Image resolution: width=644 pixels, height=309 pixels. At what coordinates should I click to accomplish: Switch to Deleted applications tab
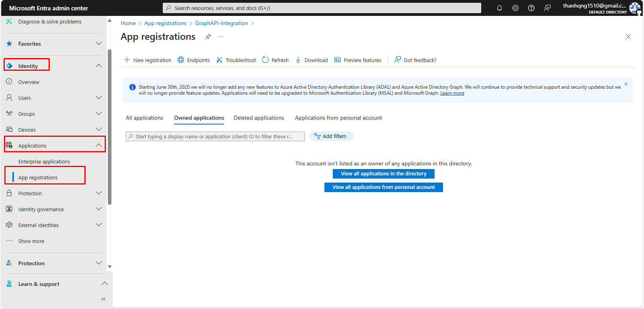pos(259,118)
